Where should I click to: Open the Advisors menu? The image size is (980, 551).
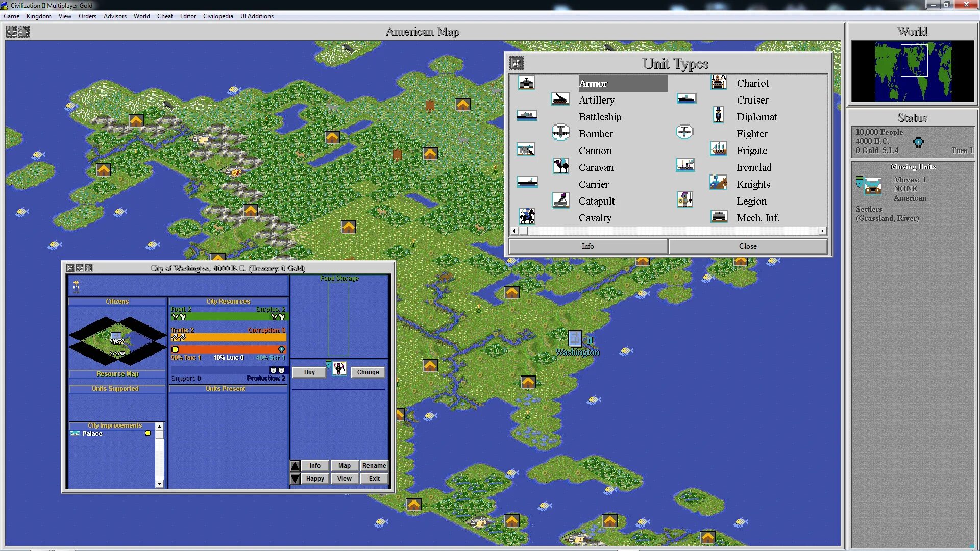(115, 16)
